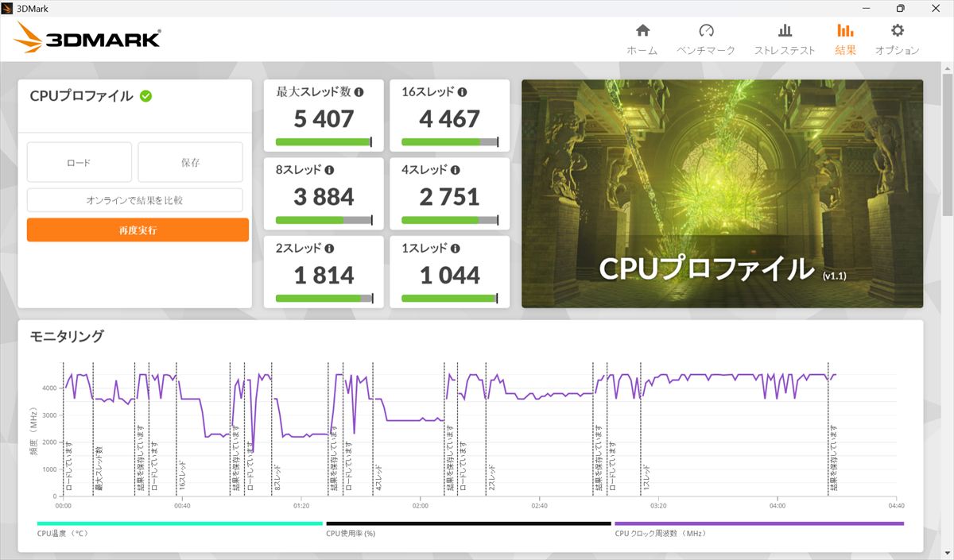Click the orange results chart icon
The image size is (954, 560).
click(x=845, y=30)
